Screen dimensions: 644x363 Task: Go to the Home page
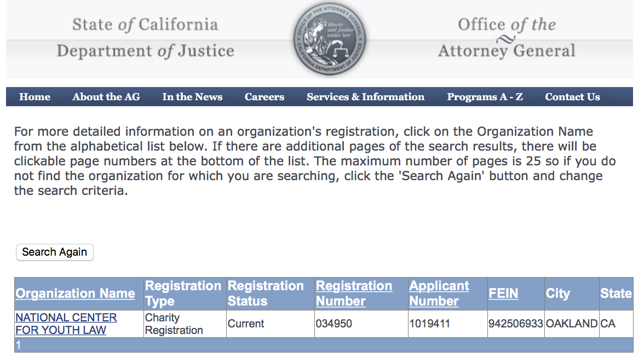pos(34,97)
